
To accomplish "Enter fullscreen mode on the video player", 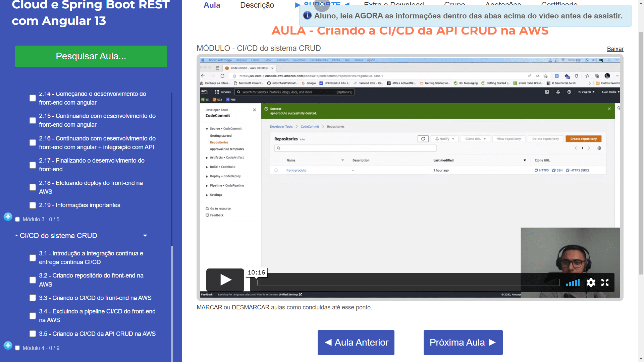I will pos(605,283).
